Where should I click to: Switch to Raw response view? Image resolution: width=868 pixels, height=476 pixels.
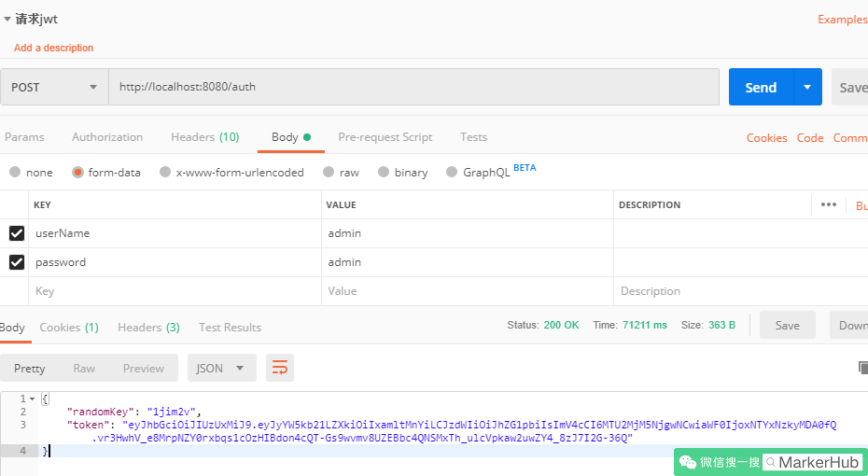[x=84, y=368]
